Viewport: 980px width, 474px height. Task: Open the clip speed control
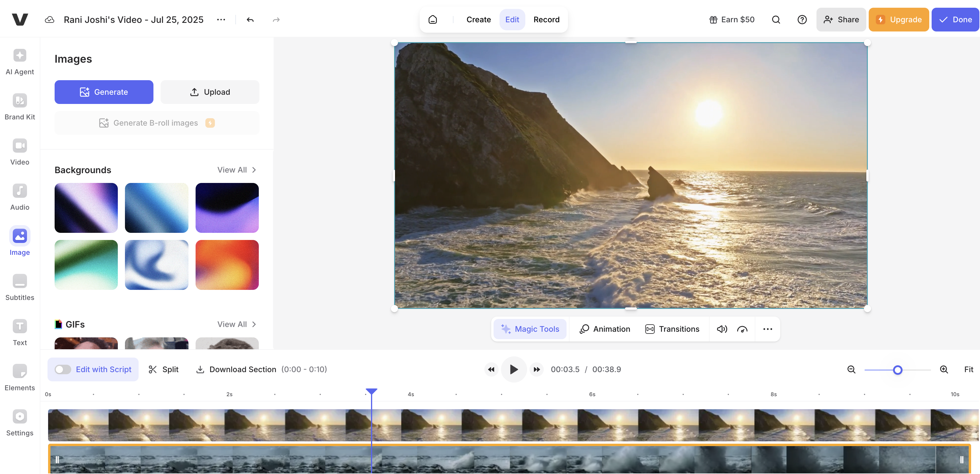pos(742,329)
